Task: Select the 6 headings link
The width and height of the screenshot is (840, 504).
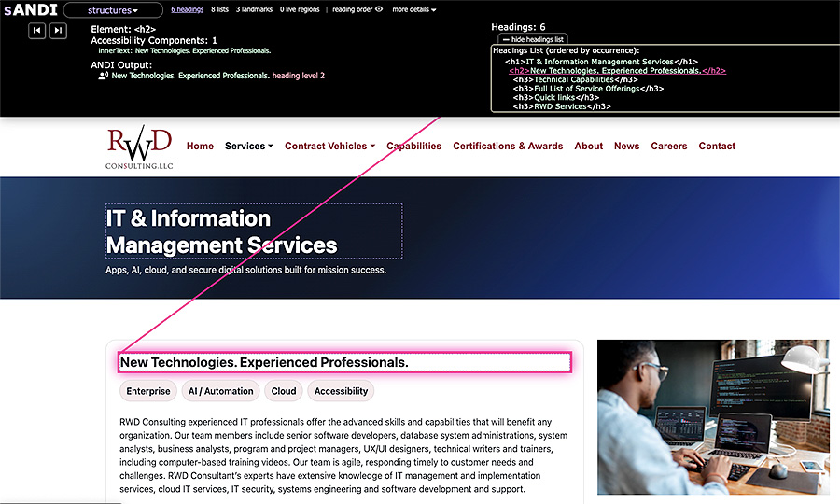Action: pos(187,9)
